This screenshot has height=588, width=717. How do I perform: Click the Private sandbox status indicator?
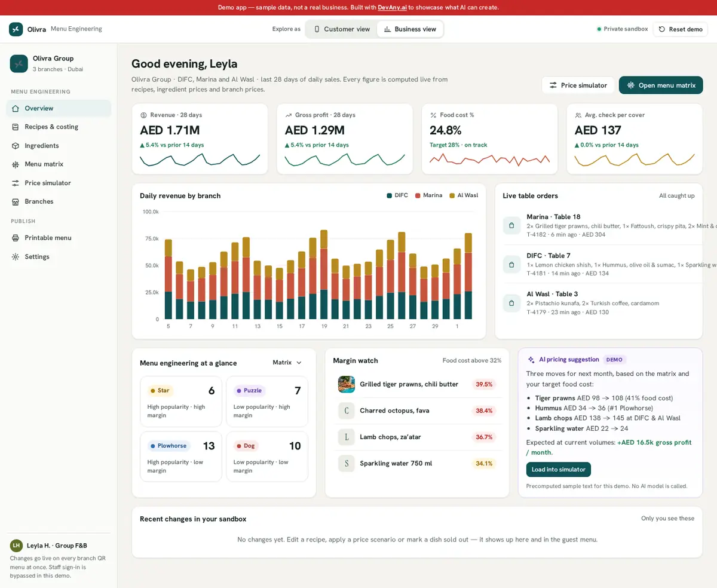tap(622, 29)
